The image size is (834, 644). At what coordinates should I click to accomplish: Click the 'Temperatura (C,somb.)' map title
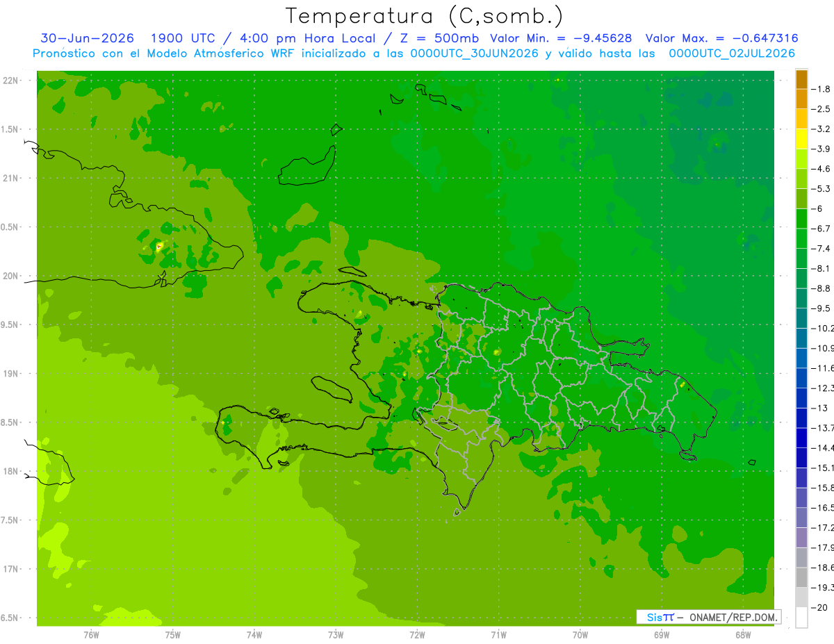(x=424, y=16)
